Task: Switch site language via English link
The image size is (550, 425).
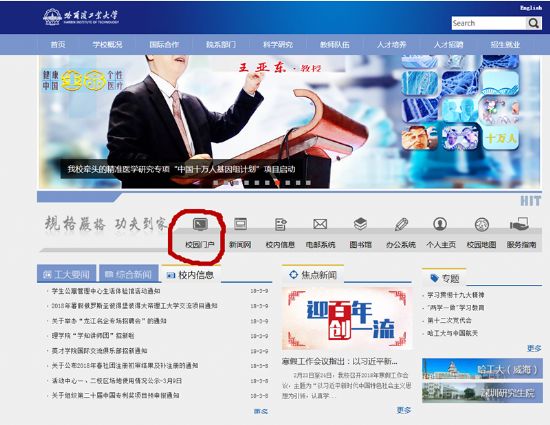Action: click(x=531, y=8)
